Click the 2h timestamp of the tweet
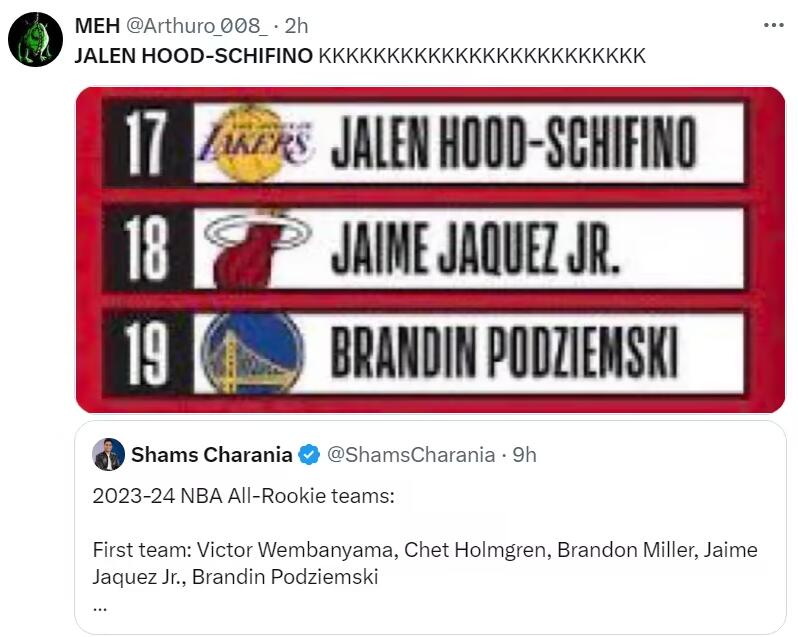 pos(297,26)
